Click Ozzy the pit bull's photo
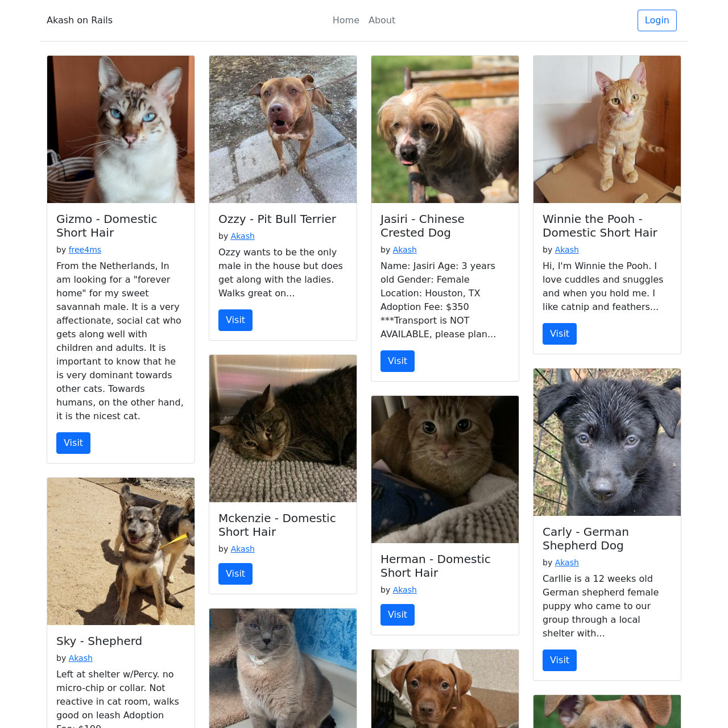This screenshot has height=728, width=728. coord(283,129)
